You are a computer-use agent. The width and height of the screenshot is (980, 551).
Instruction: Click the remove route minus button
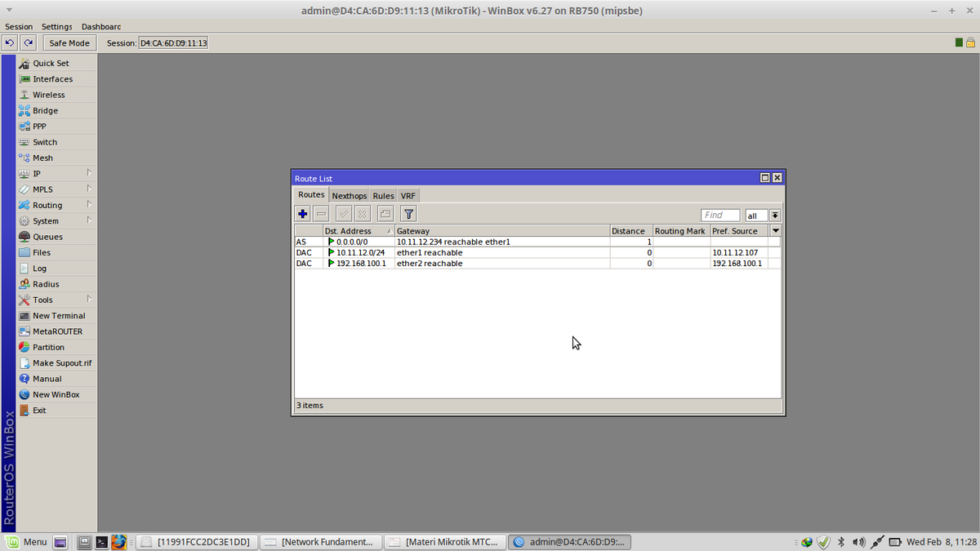coord(322,214)
